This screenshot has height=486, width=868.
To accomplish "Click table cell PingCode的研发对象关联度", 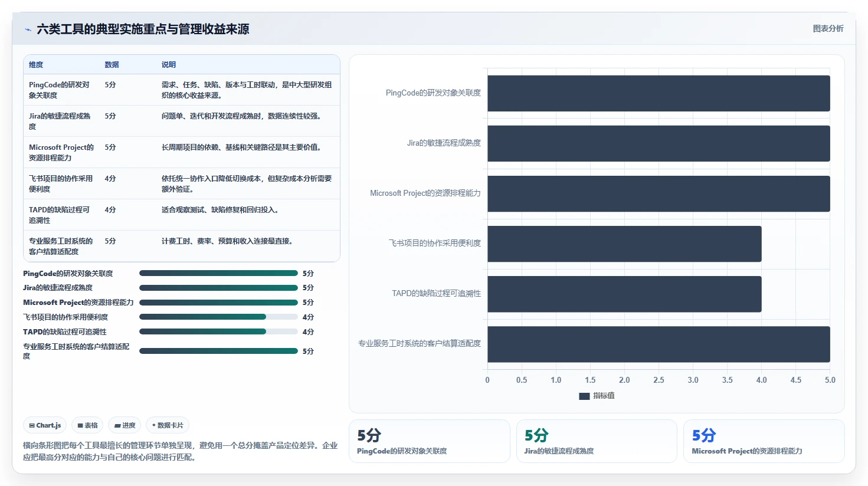I will pyautogui.click(x=61, y=90).
